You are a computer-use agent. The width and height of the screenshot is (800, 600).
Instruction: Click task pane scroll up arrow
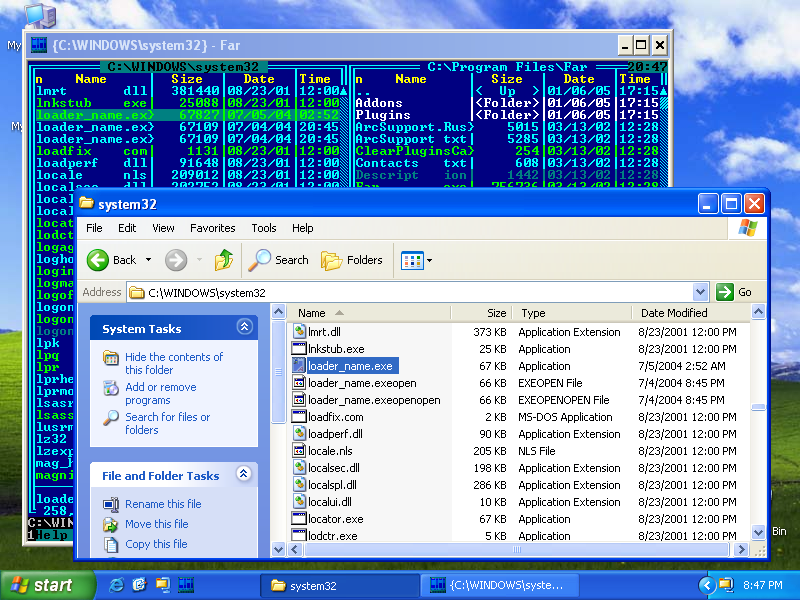tap(279, 311)
